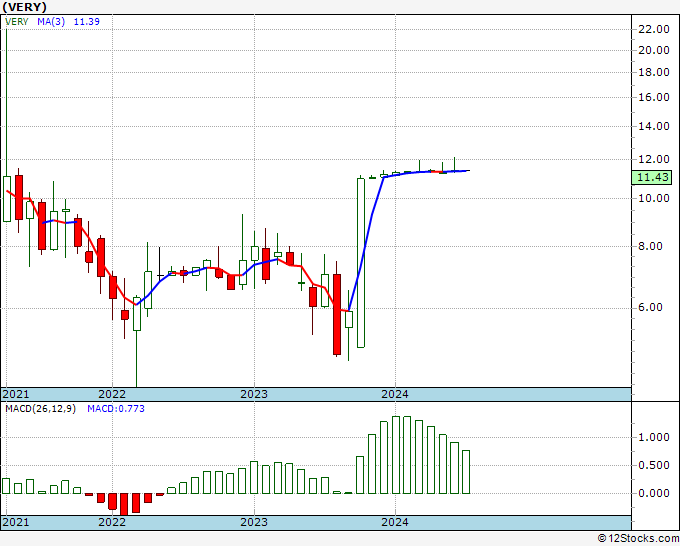Select 2024 on the MACD panel time axis
Screen dimensions: 680x546
[x=395, y=522]
